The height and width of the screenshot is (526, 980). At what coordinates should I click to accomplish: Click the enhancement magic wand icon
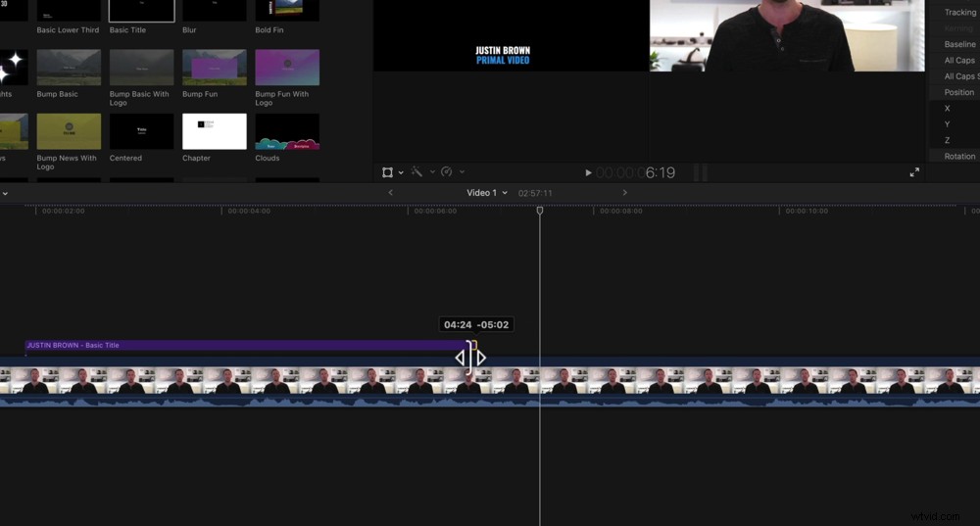click(x=416, y=171)
